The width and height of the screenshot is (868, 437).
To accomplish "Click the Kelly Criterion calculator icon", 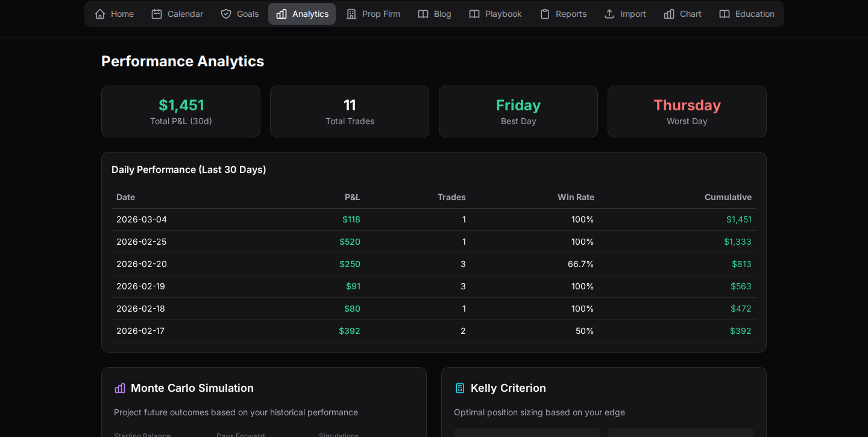I will (460, 388).
